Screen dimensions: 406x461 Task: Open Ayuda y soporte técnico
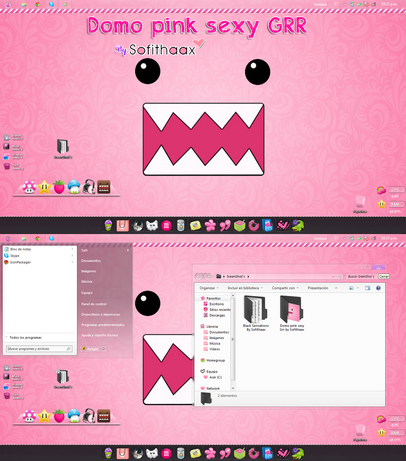[100, 336]
